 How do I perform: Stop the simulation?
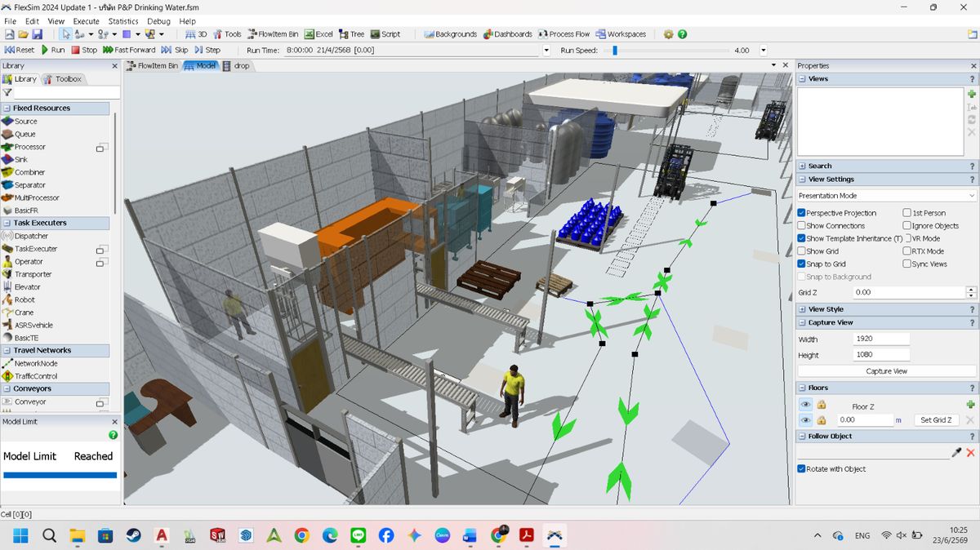coord(84,50)
